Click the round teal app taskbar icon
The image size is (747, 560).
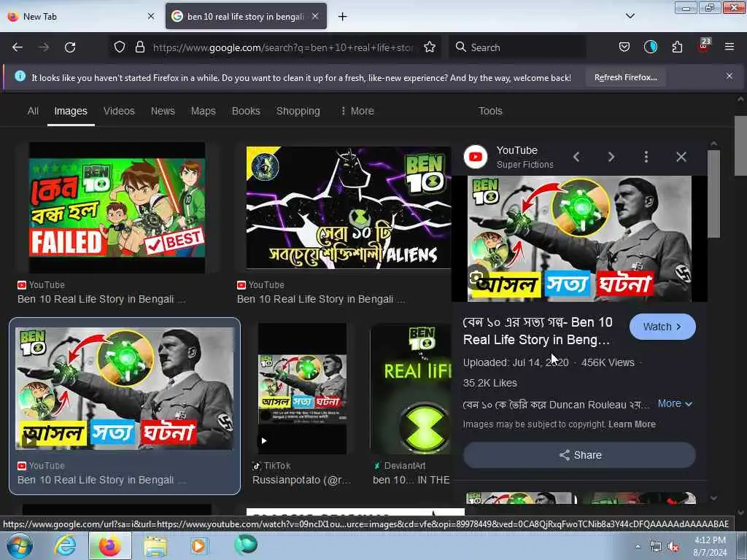coord(246,545)
